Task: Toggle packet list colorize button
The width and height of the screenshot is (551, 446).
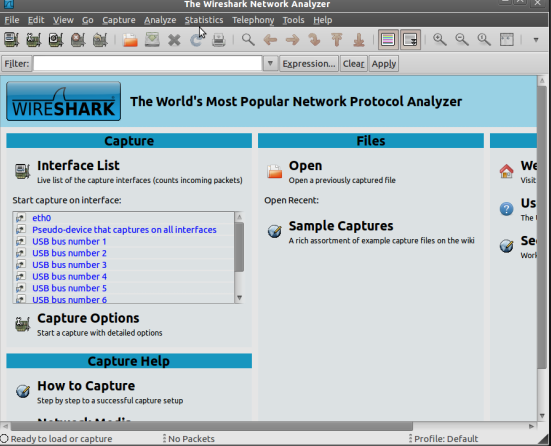Action: click(x=388, y=39)
